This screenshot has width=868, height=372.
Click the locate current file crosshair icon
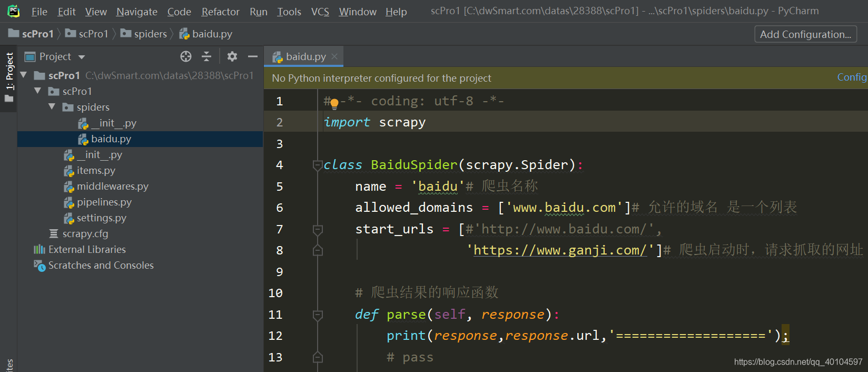tap(186, 56)
